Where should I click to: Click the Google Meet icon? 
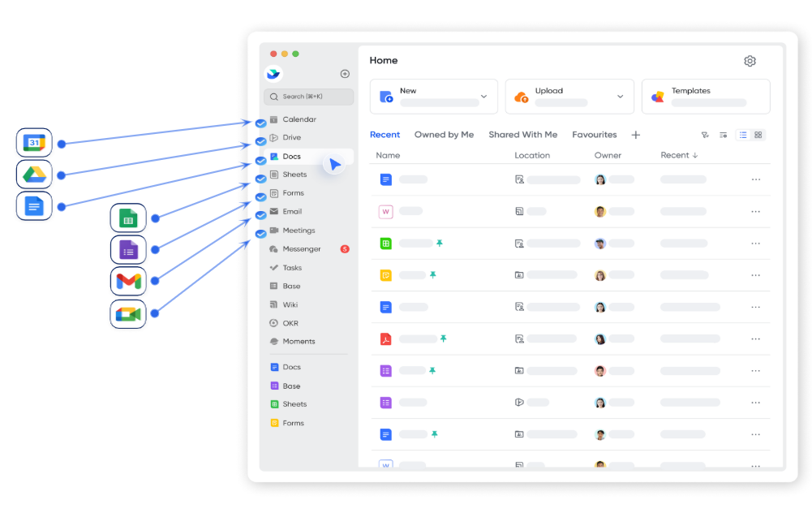pyautogui.click(x=128, y=314)
